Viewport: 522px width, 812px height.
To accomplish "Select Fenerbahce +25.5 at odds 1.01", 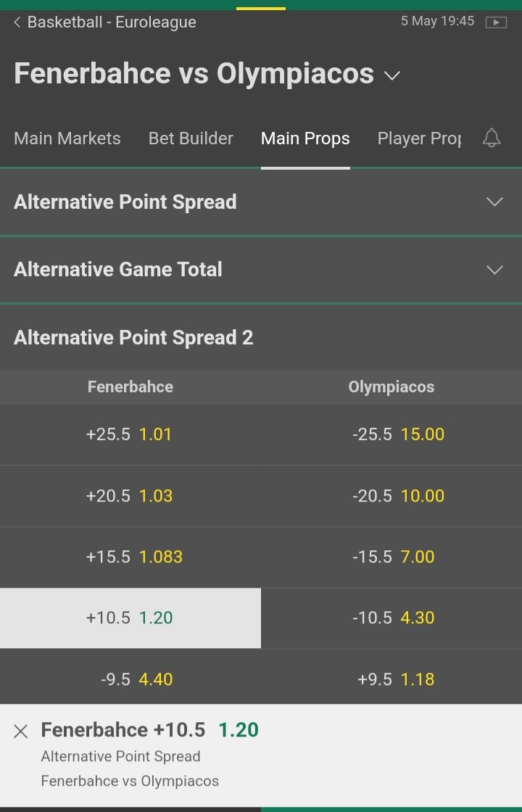I will (130, 434).
